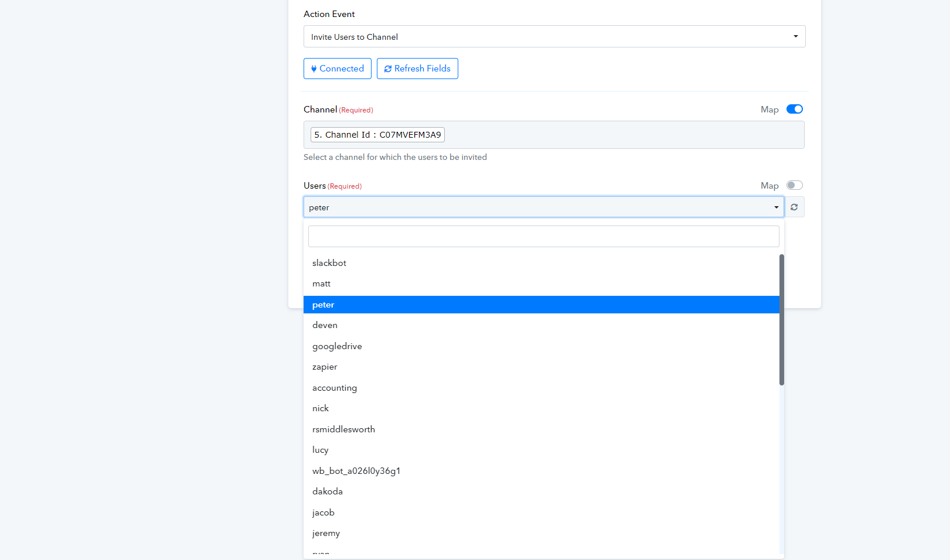The image size is (950, 560).
Task: Click the users list scrollbar thumb
Action: 782,320
